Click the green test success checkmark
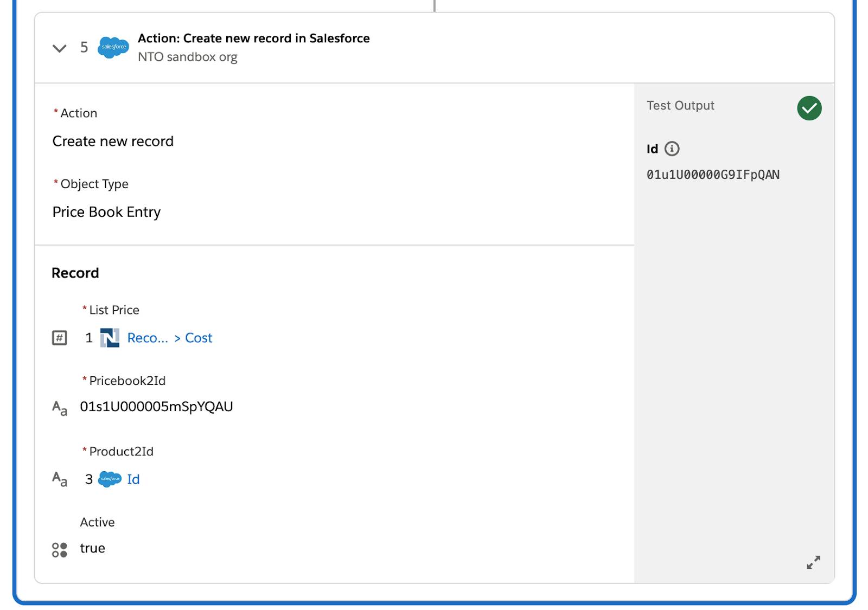This screenshot has height=610, width=868. [809, 108]
